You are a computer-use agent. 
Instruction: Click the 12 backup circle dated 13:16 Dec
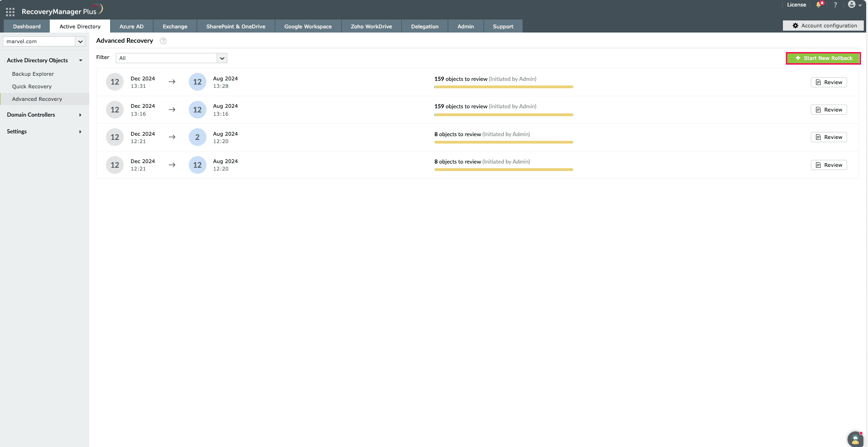(x=115, y=110)
